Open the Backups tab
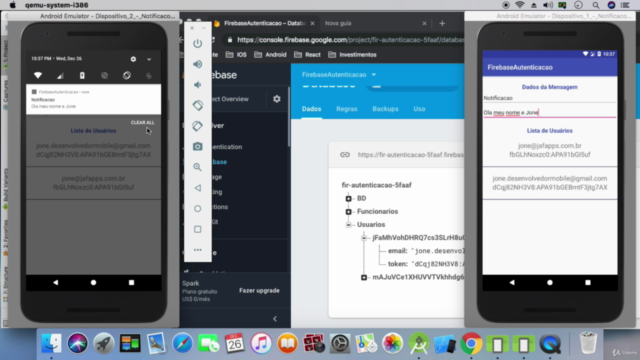This screenshot has height=360, width=640. pyautogui.click(x=385, y=109)
